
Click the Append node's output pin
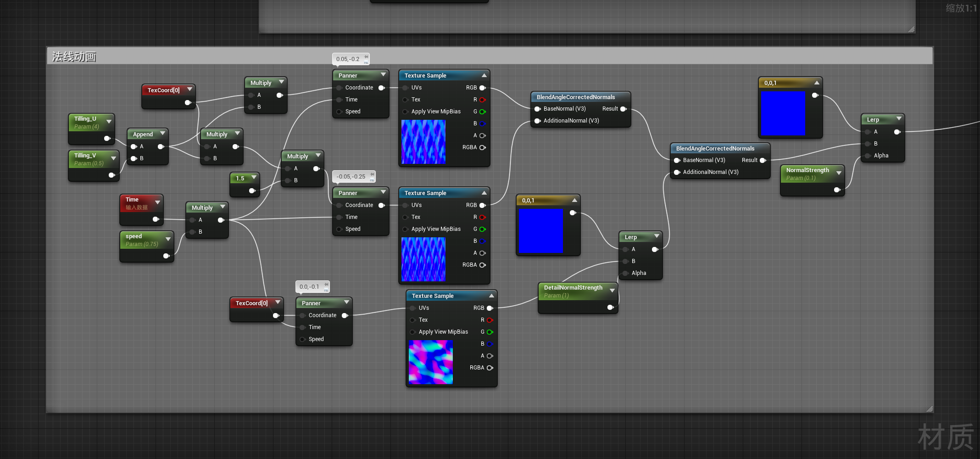(x=161, y=146)
